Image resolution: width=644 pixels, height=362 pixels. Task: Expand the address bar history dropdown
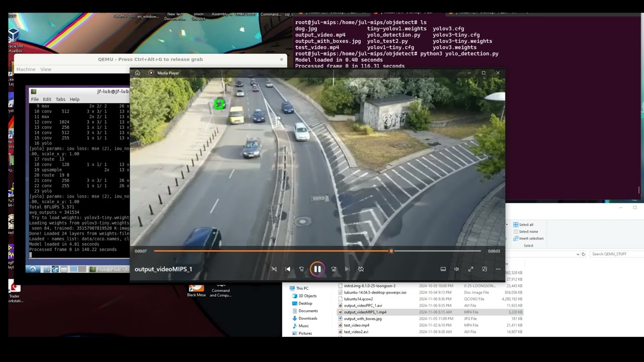tap(578, 254)
